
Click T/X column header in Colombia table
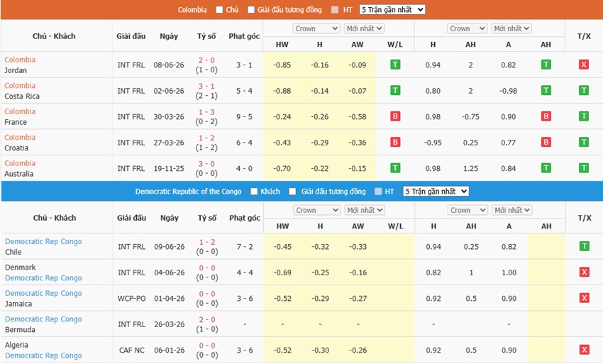tap(584, 36)
